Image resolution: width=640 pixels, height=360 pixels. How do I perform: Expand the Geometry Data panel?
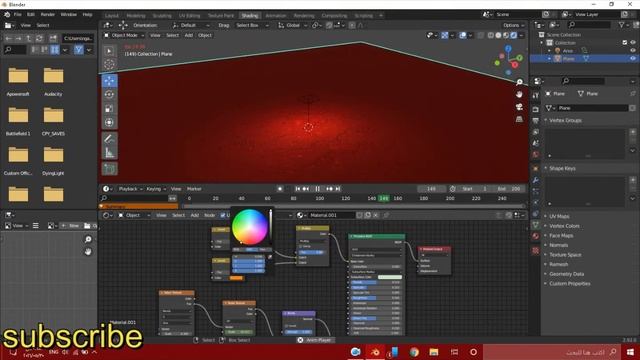(567, 274)
